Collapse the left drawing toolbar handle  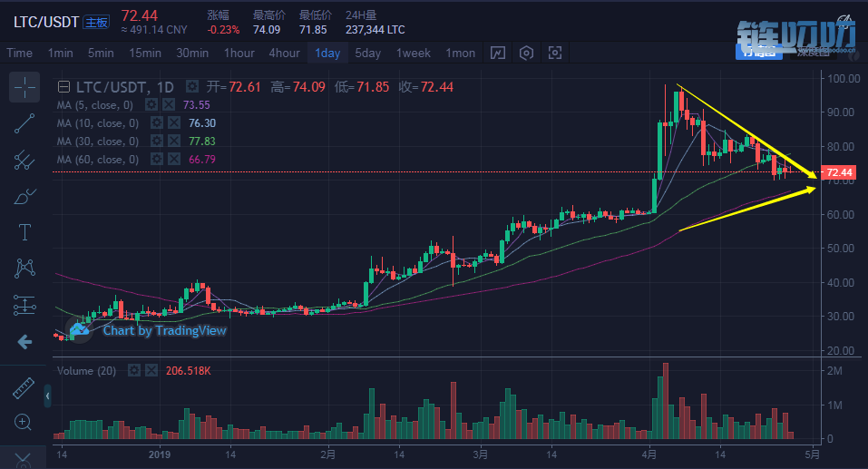(47, 396)
